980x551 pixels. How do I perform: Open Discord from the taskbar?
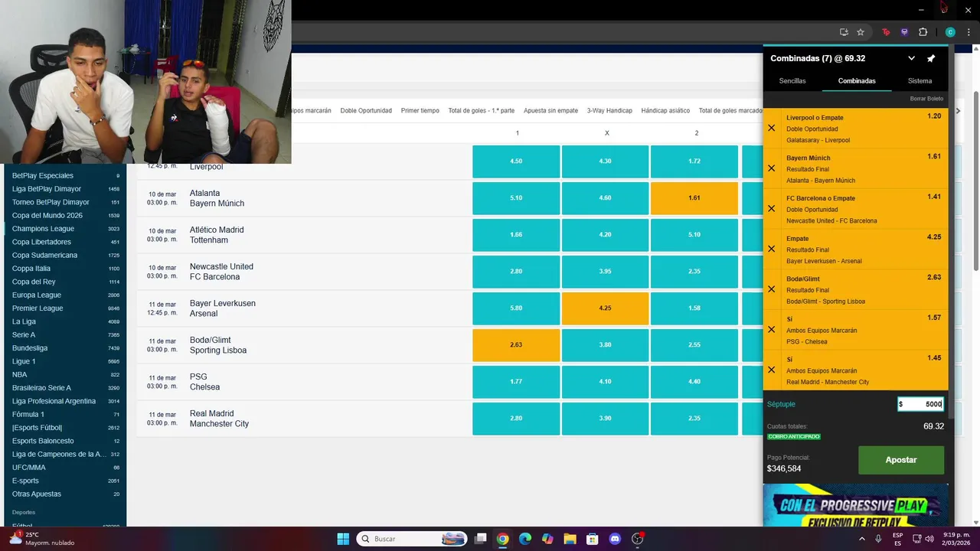615,539
